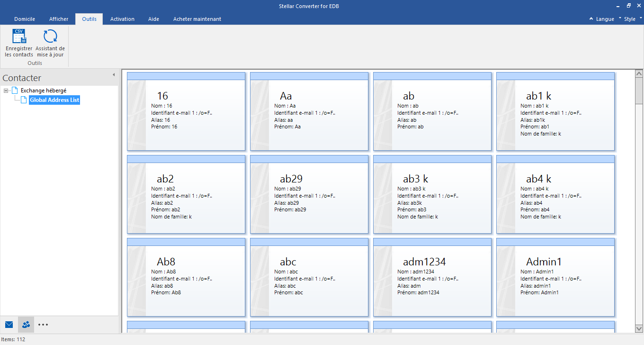Click the text 'Nom : ab29'
644x345 pixels.
287,189
